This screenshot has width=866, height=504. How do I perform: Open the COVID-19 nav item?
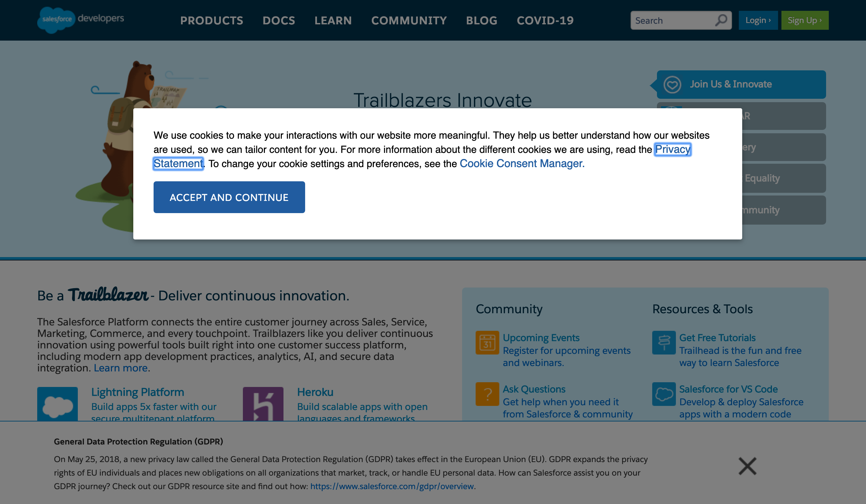pyautogui.click(x=545, y=20)
